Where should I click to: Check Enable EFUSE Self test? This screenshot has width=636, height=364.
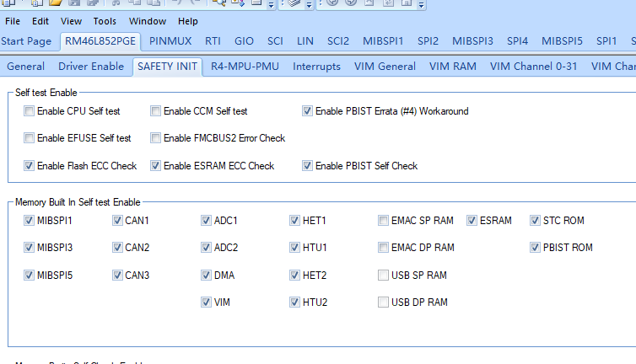pos(30,138)
